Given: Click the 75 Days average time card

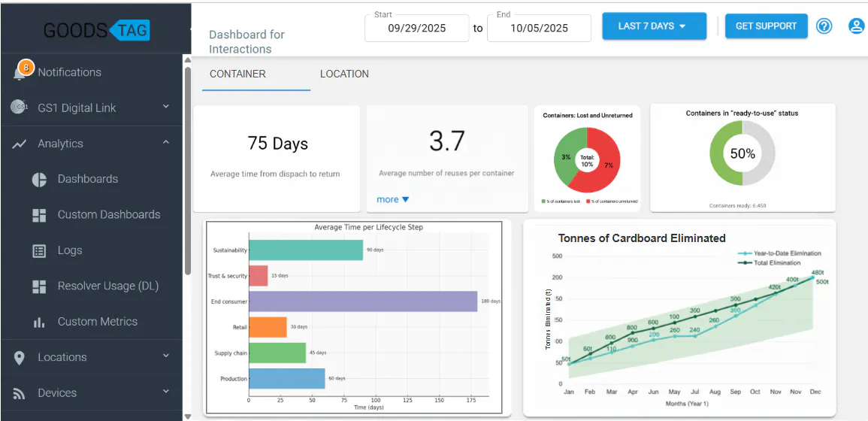Looking at the screenshot, I should [x=277, y=159].
